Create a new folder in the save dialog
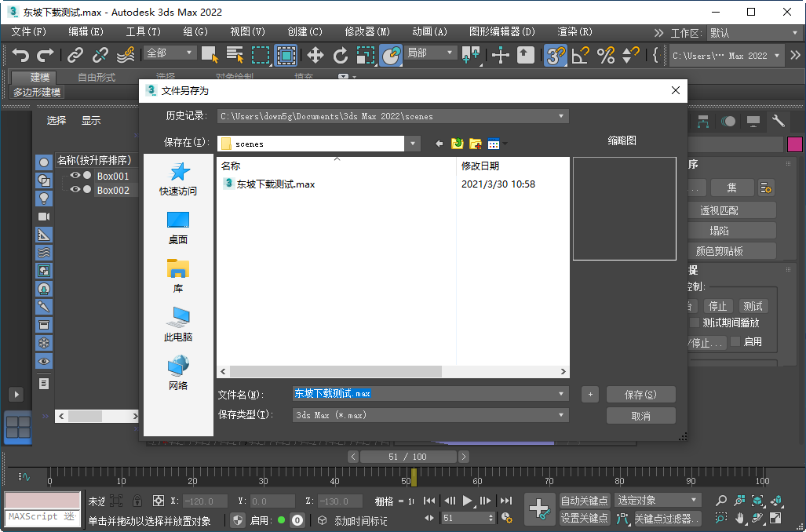This screenshot has width=806, height=532. point(475,144)
